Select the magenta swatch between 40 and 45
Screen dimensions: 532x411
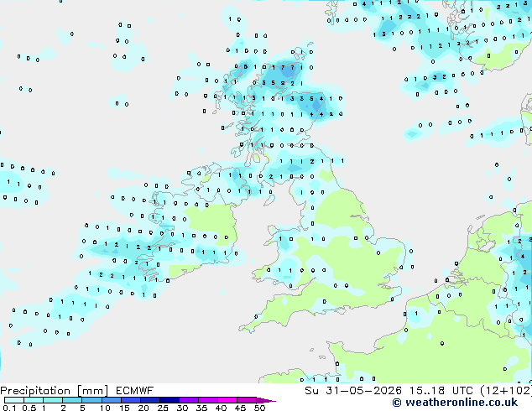click(x=227, y=400)
